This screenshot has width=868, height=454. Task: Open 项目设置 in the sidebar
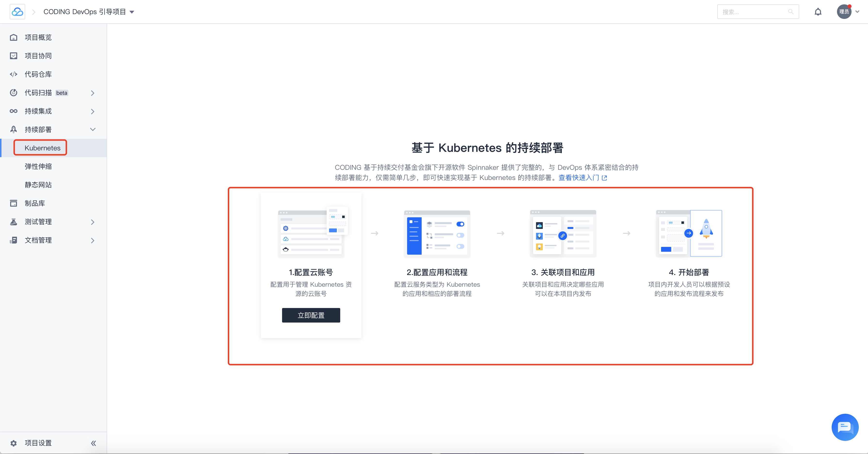click(38, 443)
